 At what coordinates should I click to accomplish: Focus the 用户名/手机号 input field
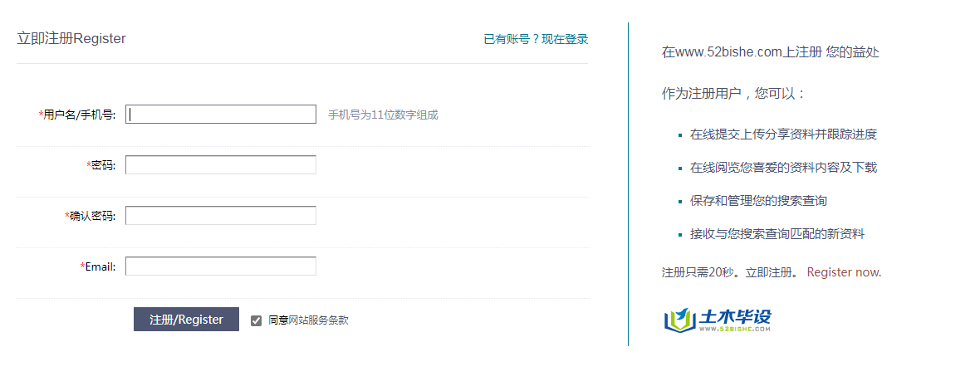tap(221, 115)
